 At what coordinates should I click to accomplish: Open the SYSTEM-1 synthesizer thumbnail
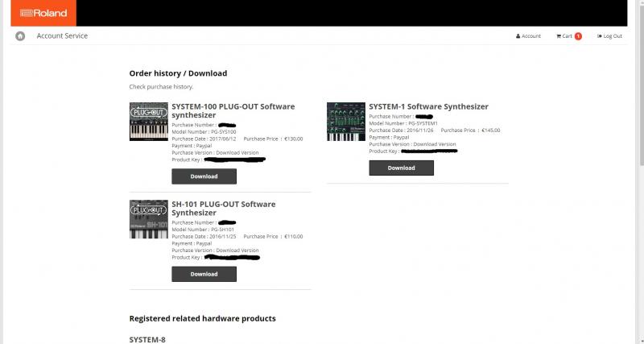pyautogui.click(x=346, y=122)
